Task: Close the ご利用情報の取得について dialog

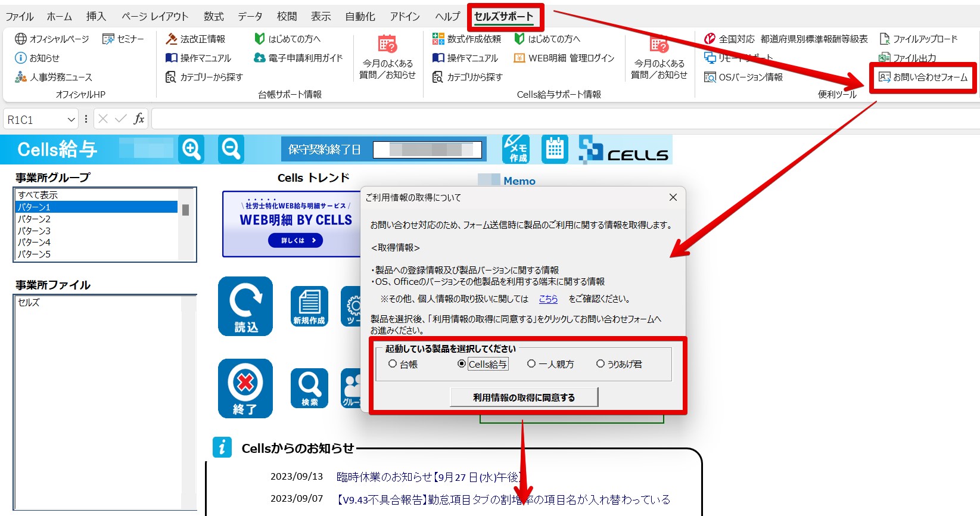Action: click(x=673, y=197)
